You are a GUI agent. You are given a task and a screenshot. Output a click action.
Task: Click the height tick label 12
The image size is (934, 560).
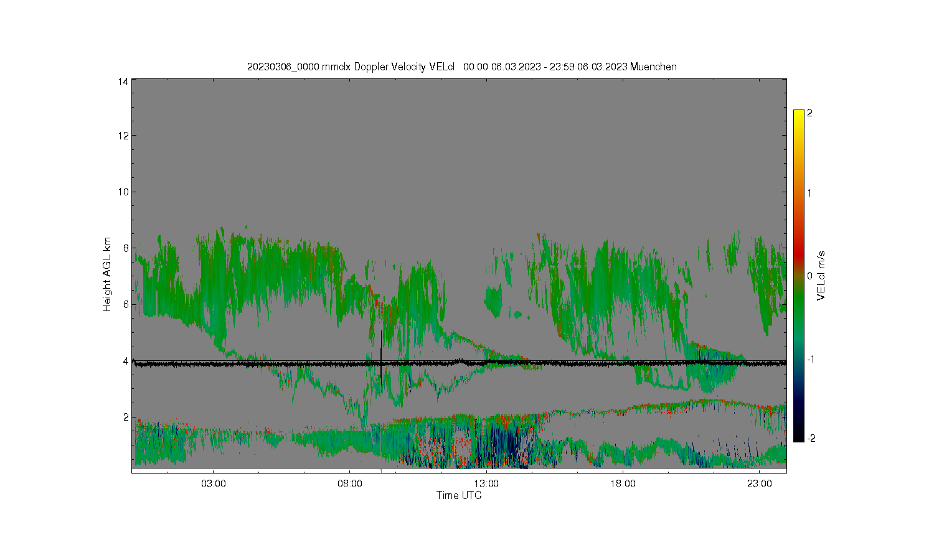[123, 136]
